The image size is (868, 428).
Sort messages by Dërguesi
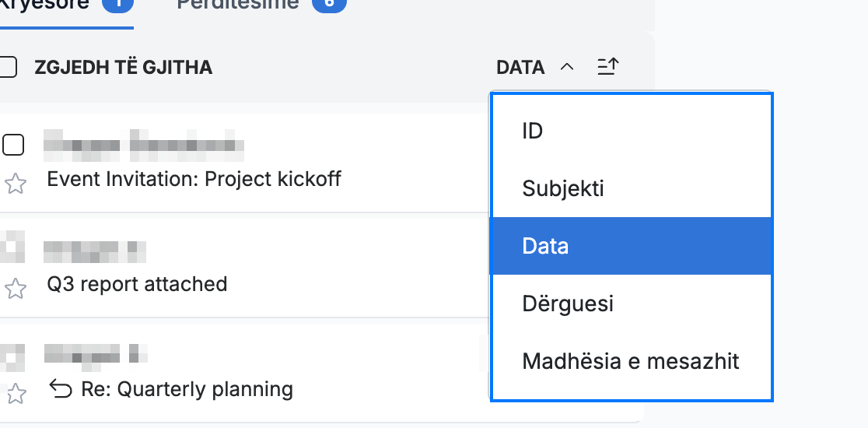[x=632, y=303]
